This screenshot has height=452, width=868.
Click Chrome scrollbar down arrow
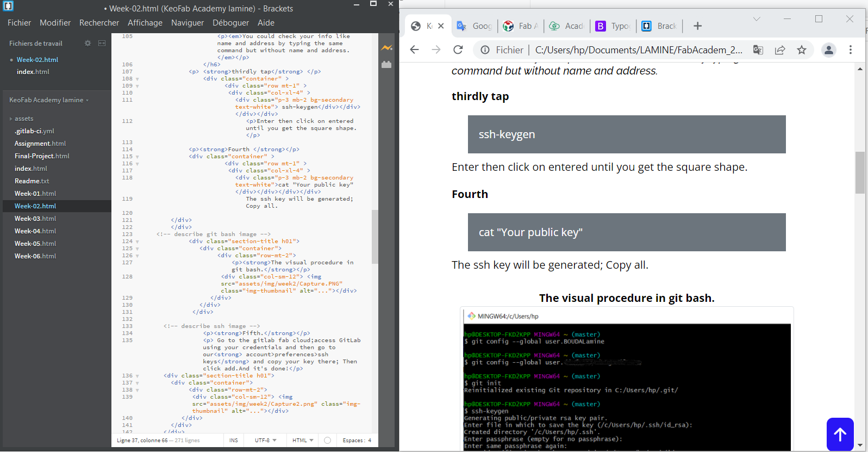pyautogui.click(x=860, y=445)
